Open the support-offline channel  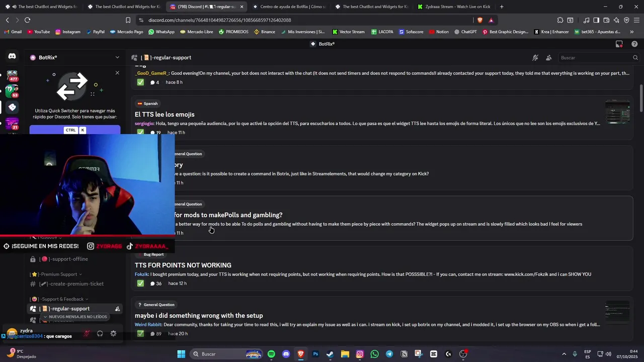click(x=74, y=259)
